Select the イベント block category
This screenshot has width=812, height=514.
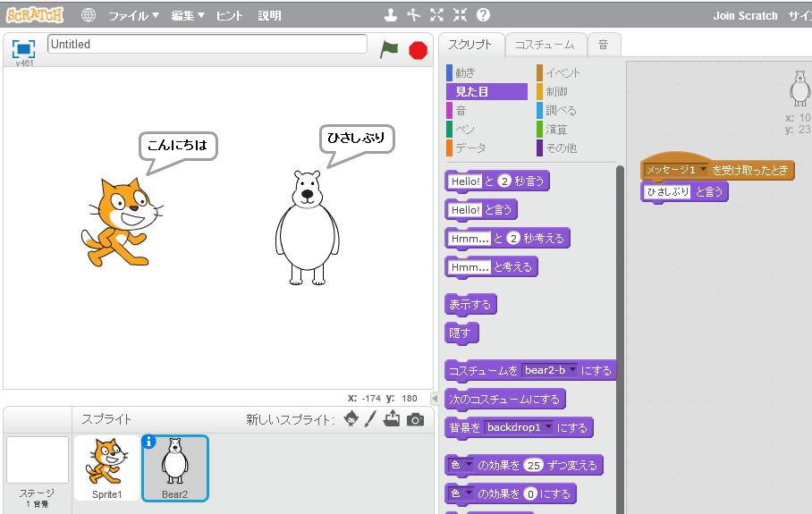point(561,72)
